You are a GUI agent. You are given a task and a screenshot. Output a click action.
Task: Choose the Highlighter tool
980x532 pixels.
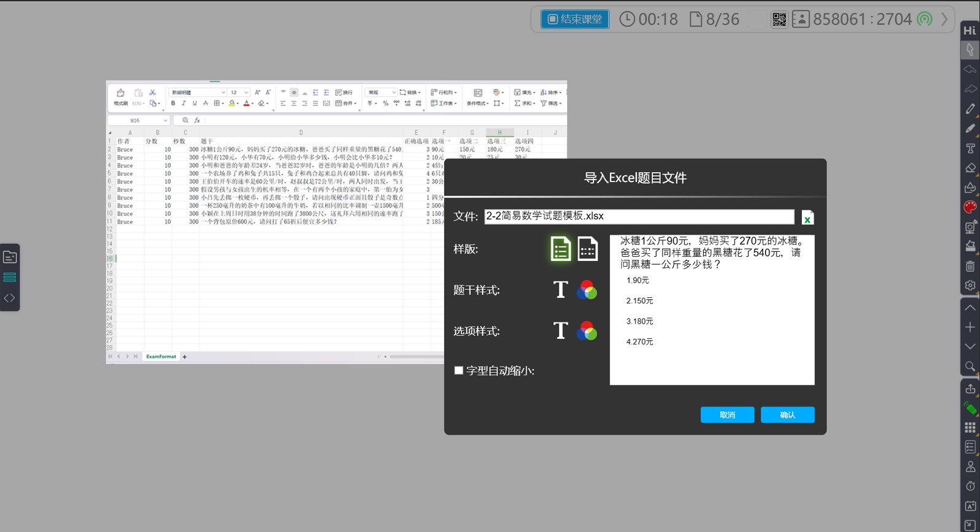(970, 129)
